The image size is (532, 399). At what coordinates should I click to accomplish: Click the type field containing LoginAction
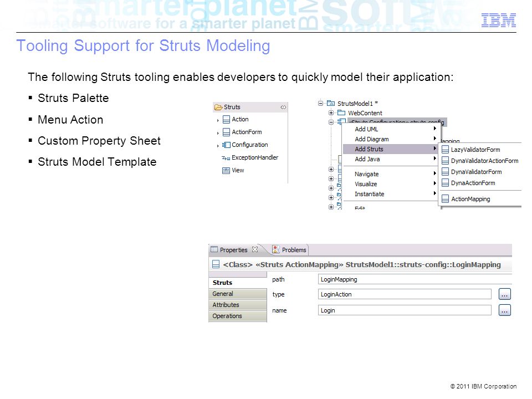pyautogui.click(x=405, y=294)
